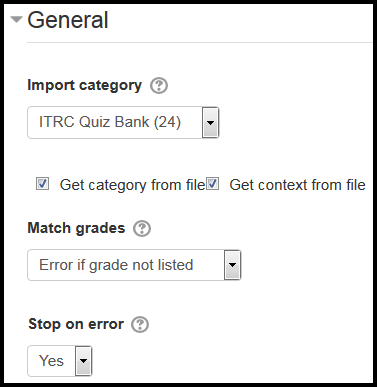This screenshot has width=377, height=387.
Task: Click the Stop on error field label
Action: coord(76,324)
